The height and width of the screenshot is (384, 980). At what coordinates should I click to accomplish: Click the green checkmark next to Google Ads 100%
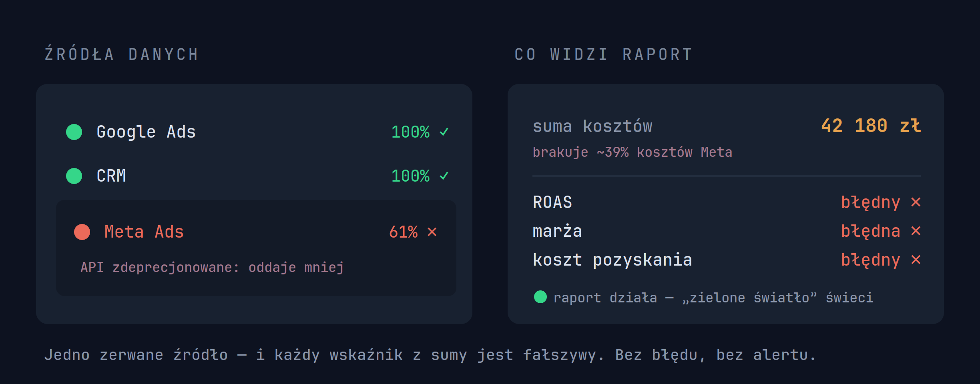click(x=444, y=132)
